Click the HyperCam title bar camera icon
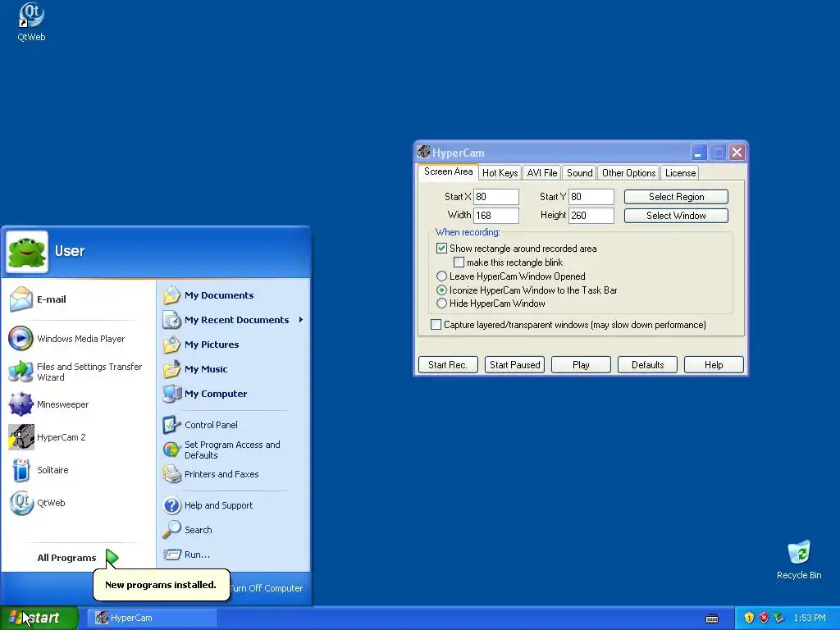840x630 pixels. pyautogui.click(x=424, y=152)
